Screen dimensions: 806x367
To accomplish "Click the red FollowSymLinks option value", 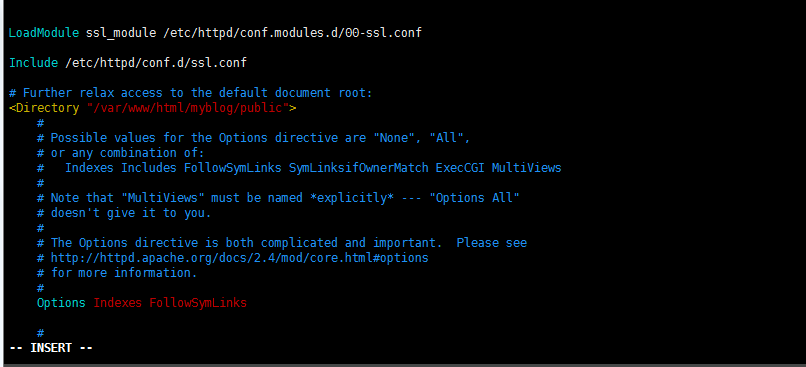I will 198,303.
